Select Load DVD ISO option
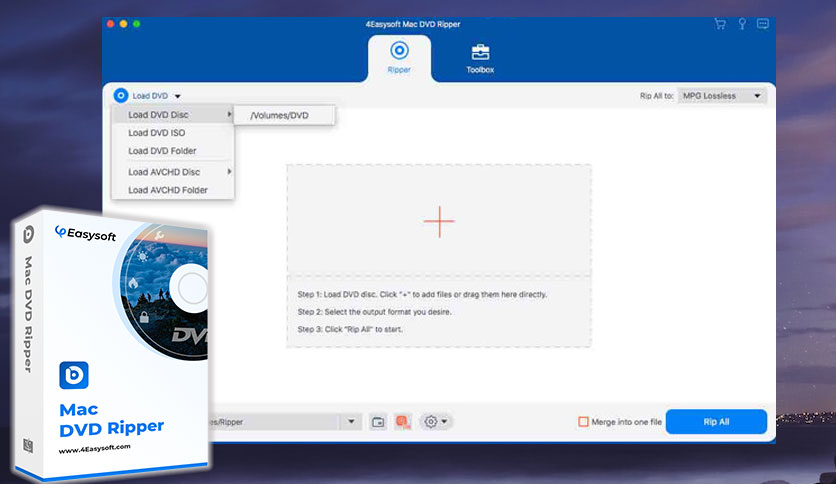This screenshot has height=484, width=836. click(173, 133)
